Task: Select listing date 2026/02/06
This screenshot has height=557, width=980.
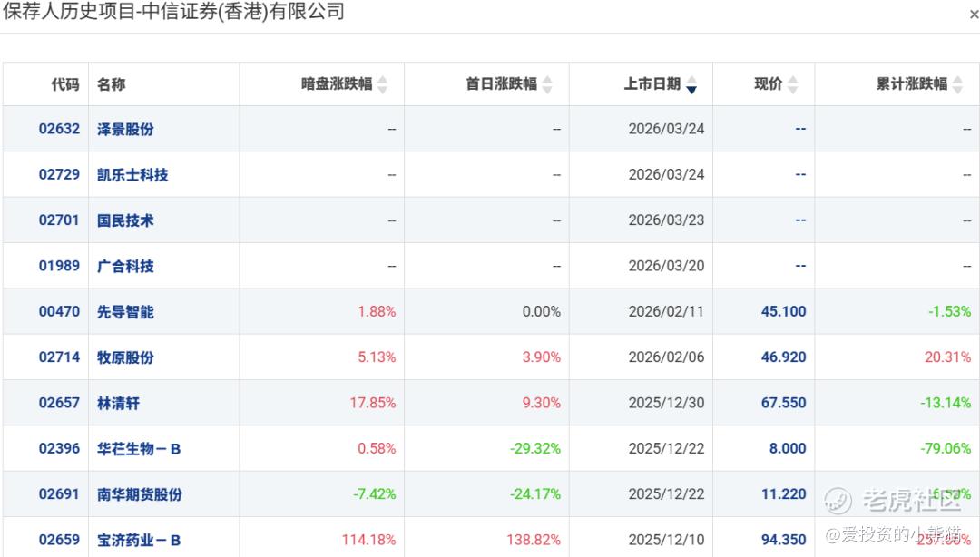Action: 666,357
